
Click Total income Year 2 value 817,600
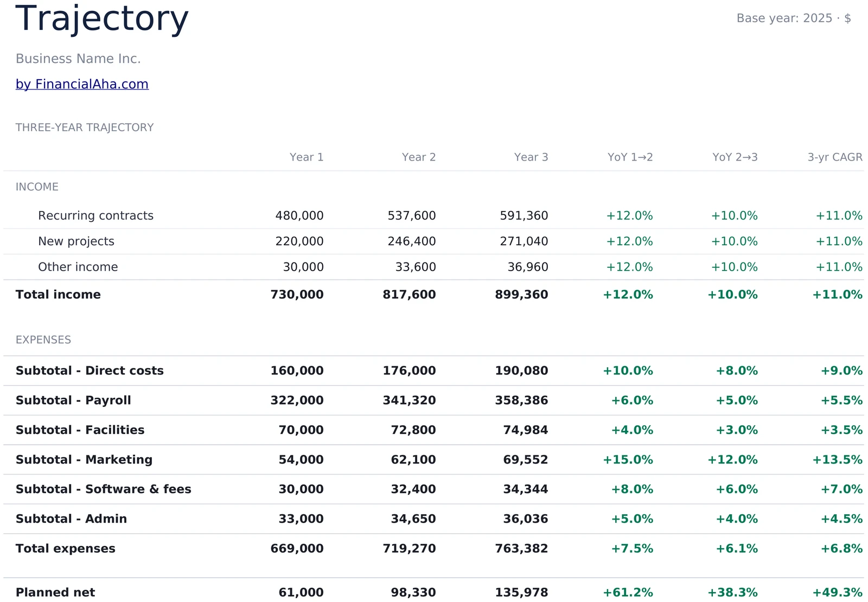[410, 294]
